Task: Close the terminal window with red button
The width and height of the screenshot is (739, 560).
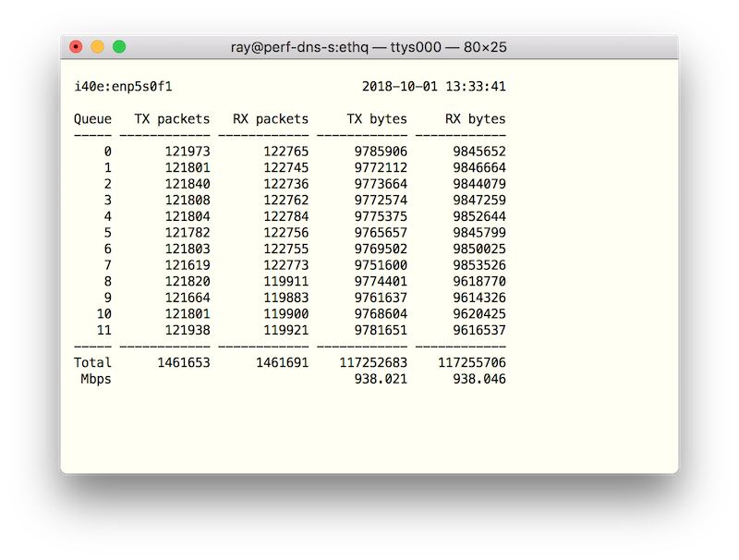Action: (76, 46)
